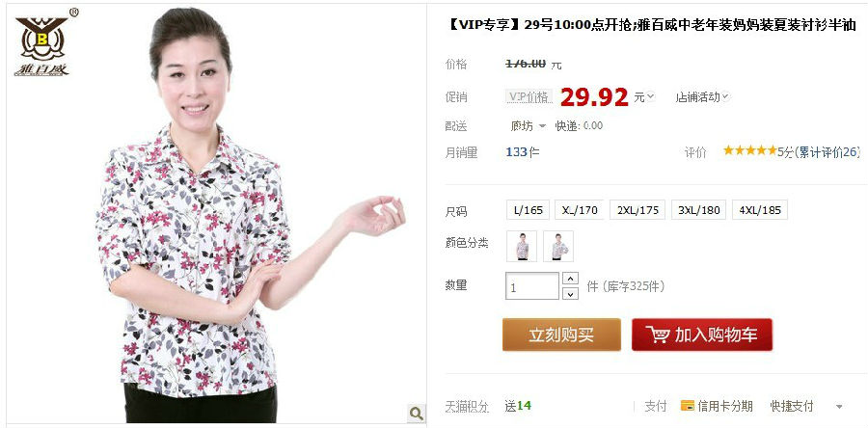Click the 雅百威 brand logo
This screenshot has width=868, height=428.
pyautogui.click(x=45, y=42)
